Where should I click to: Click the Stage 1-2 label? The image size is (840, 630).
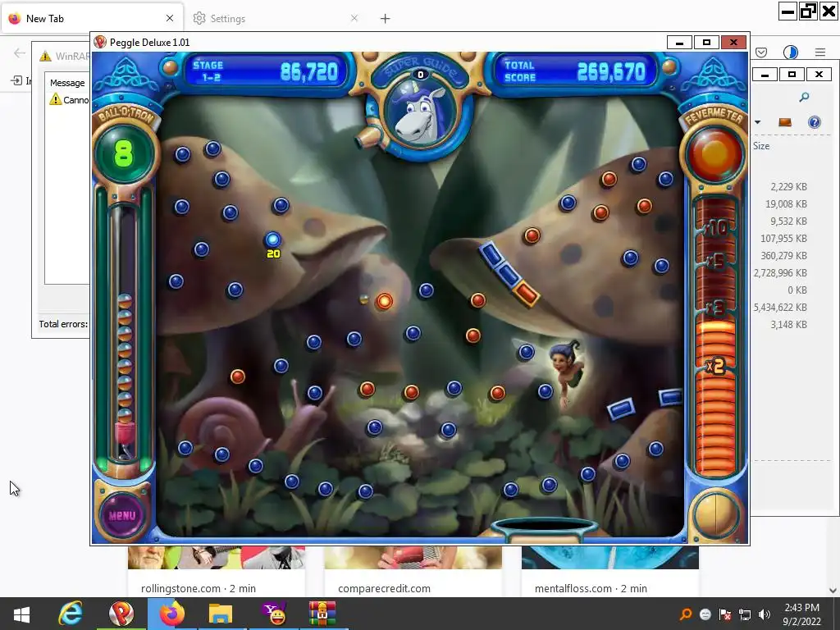(x=208, y=71)
